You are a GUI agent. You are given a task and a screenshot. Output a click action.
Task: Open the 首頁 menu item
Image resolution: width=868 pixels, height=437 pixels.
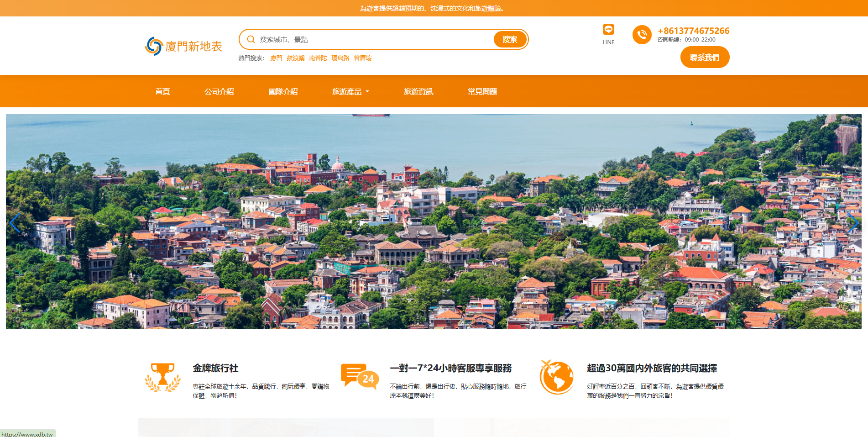162,92
